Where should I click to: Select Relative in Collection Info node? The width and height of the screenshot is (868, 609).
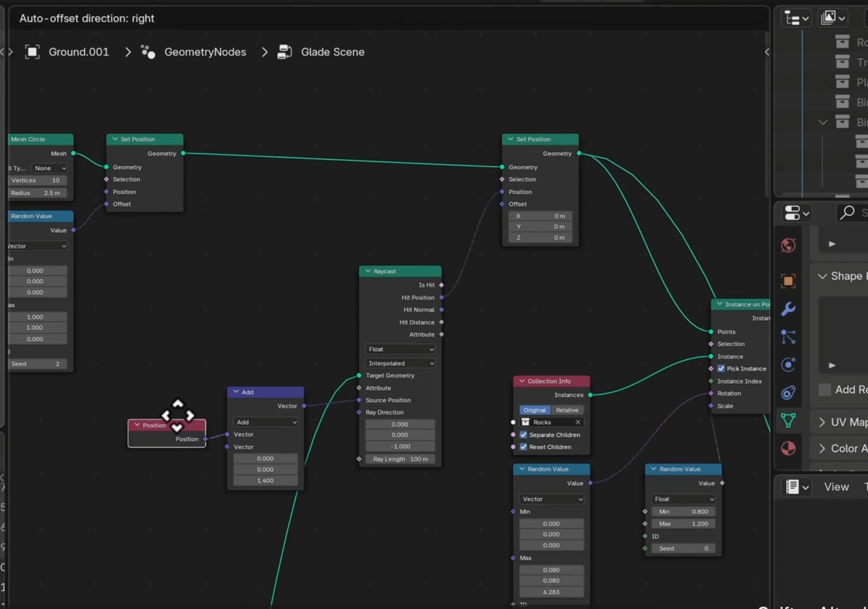(x=567, y=410)
